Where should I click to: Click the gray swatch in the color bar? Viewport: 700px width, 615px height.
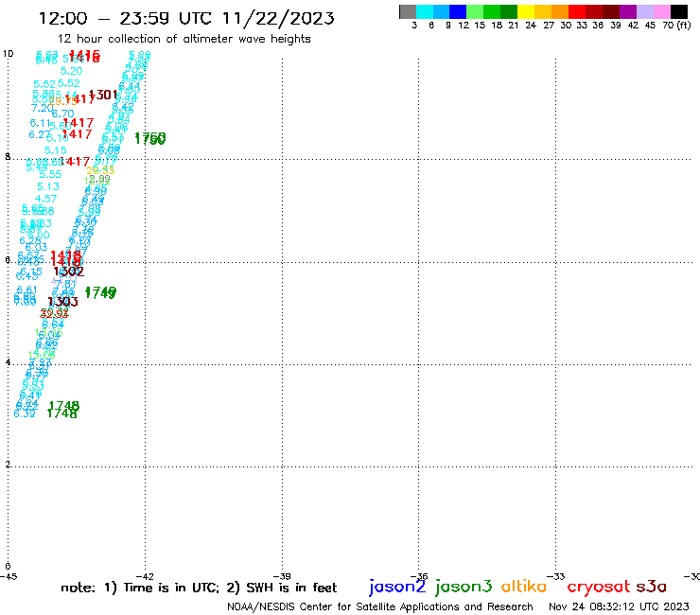tap(408, 11)
